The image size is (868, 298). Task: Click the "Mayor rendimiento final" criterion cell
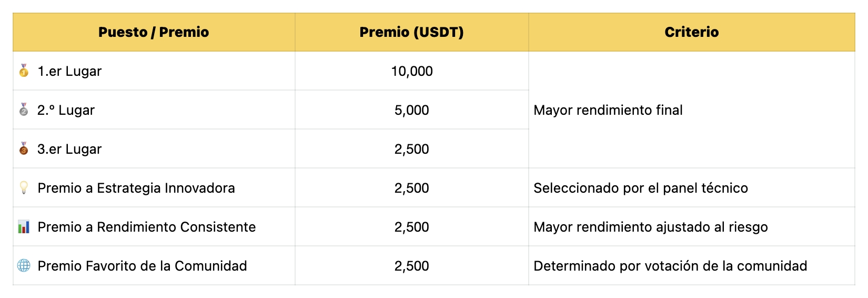(608, 110)
